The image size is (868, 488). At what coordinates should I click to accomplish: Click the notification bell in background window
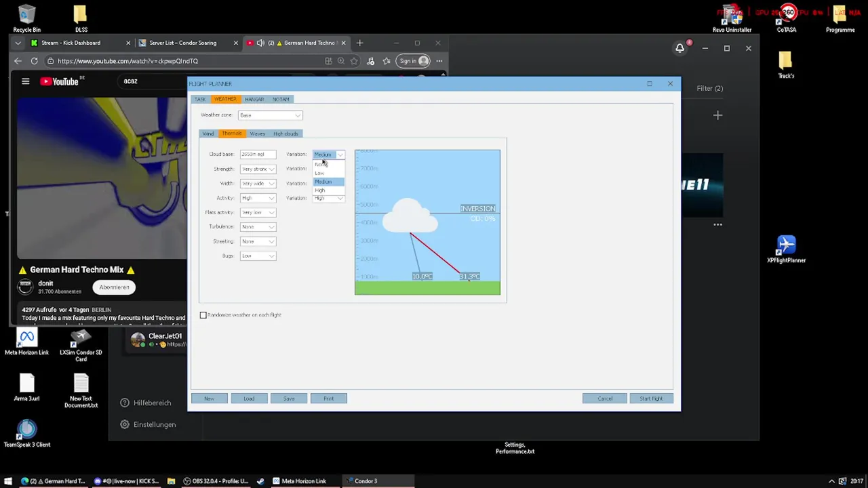coord(679,48)
